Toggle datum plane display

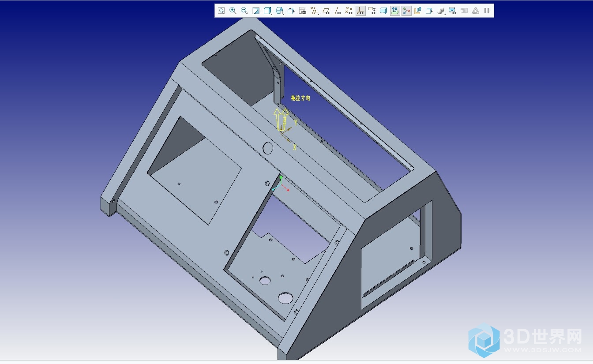[x=326, y=11]
